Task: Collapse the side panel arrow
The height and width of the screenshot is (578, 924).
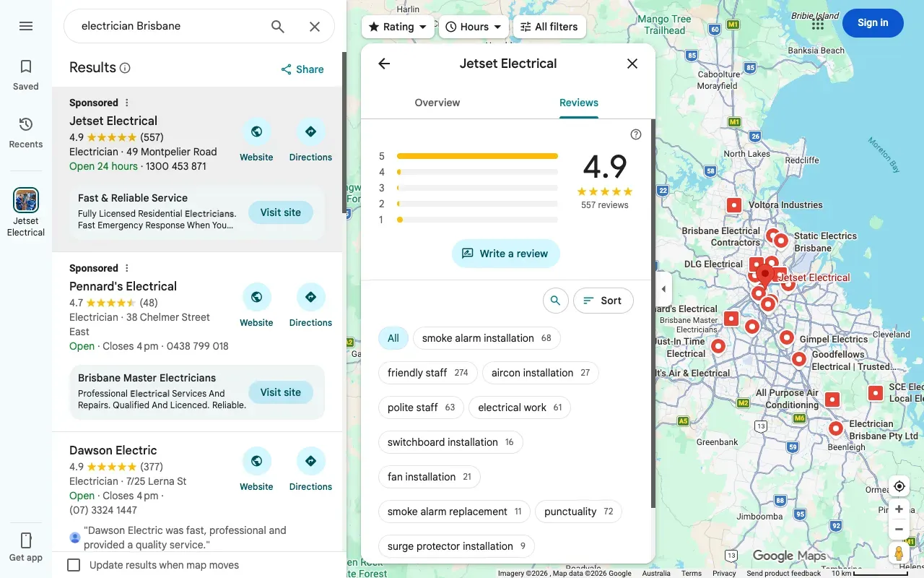Action: [x=664, y=289]
